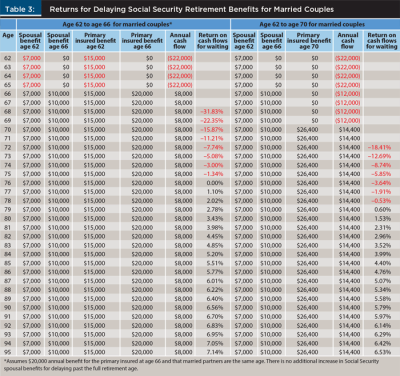
Task: Click the 7.14% return cell
Action: click(215, 352)
